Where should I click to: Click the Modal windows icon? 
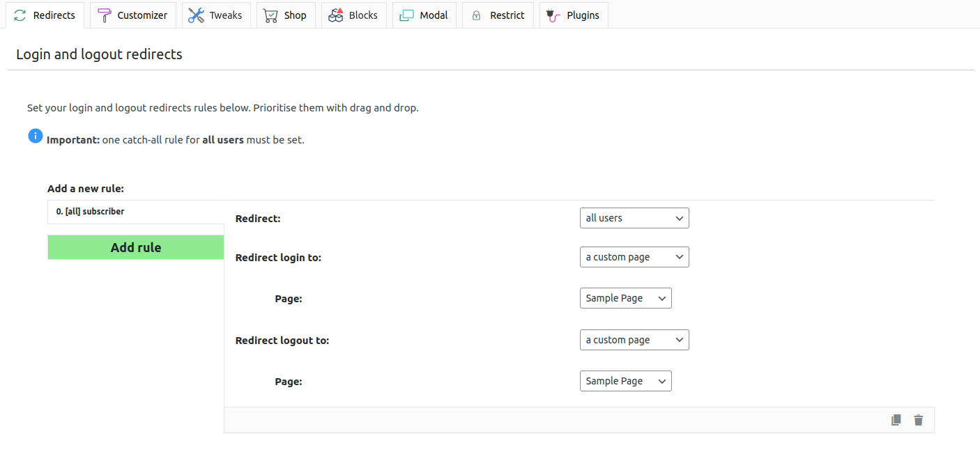406,15
